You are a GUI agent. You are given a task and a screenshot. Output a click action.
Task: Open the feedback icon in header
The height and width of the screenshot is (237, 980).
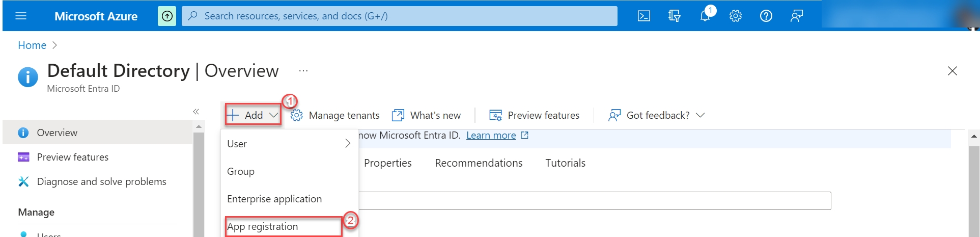pyautogui.click(x=796, y=16)
